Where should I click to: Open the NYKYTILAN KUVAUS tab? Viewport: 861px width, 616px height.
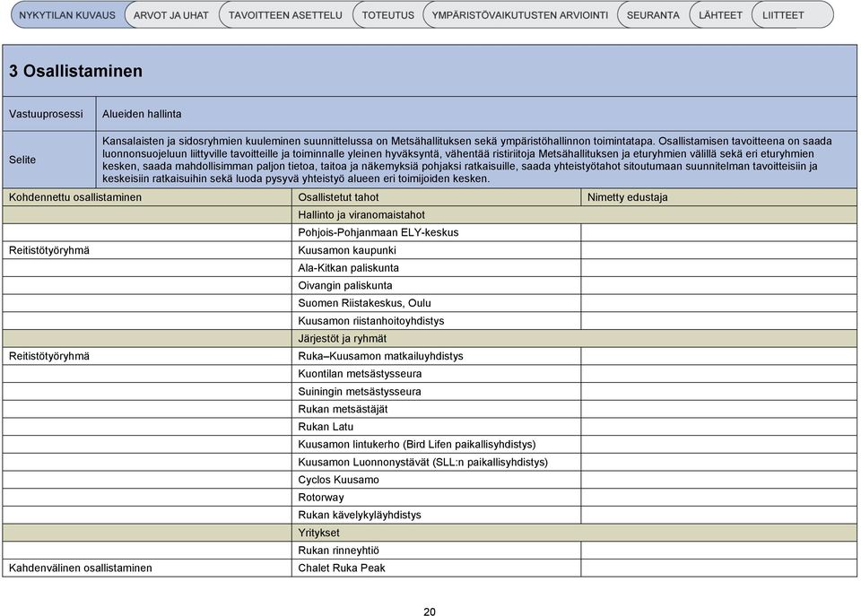67,15
